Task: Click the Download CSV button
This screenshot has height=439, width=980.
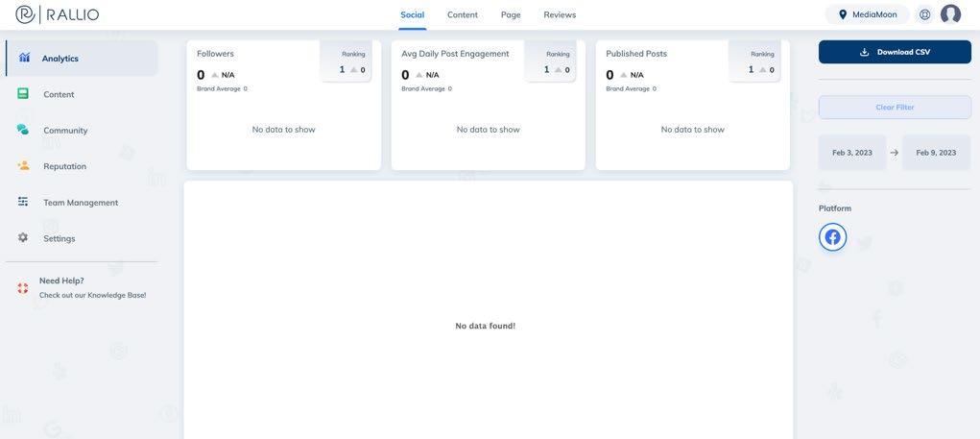Action: coord(895,52)
